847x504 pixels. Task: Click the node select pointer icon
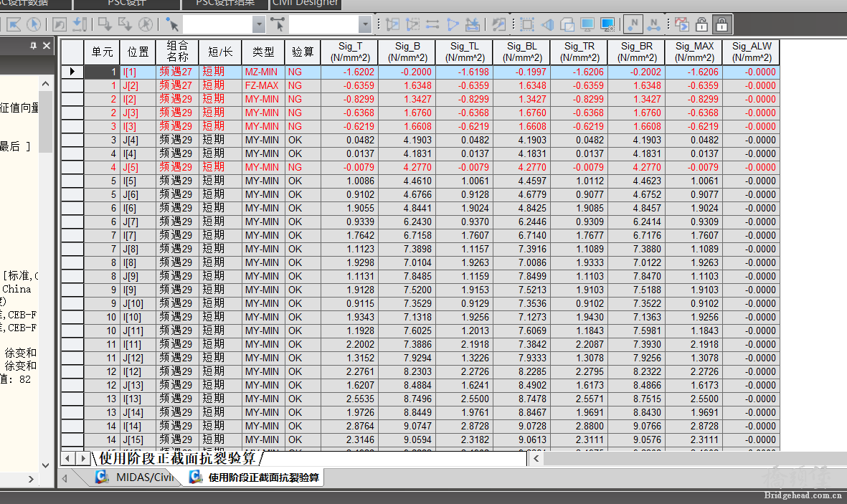point(172,24)
